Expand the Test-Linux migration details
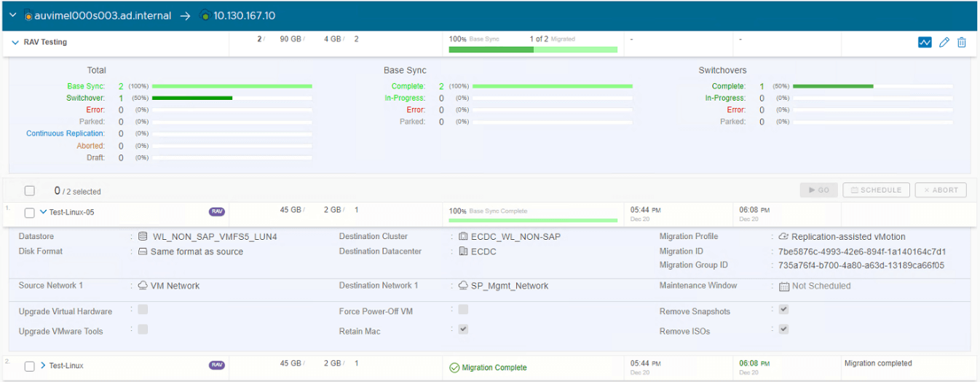This screenshot has height=382, width=980. [43, 365]
